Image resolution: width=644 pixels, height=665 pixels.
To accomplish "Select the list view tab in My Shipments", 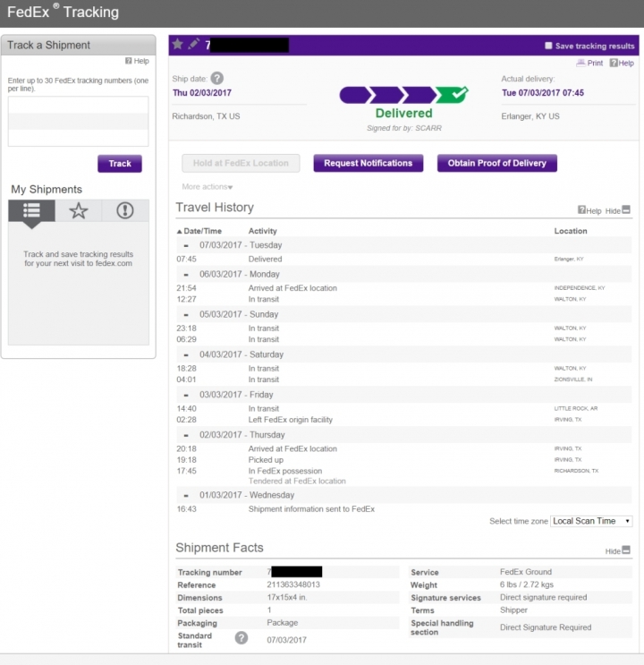I will pos(32,211).
